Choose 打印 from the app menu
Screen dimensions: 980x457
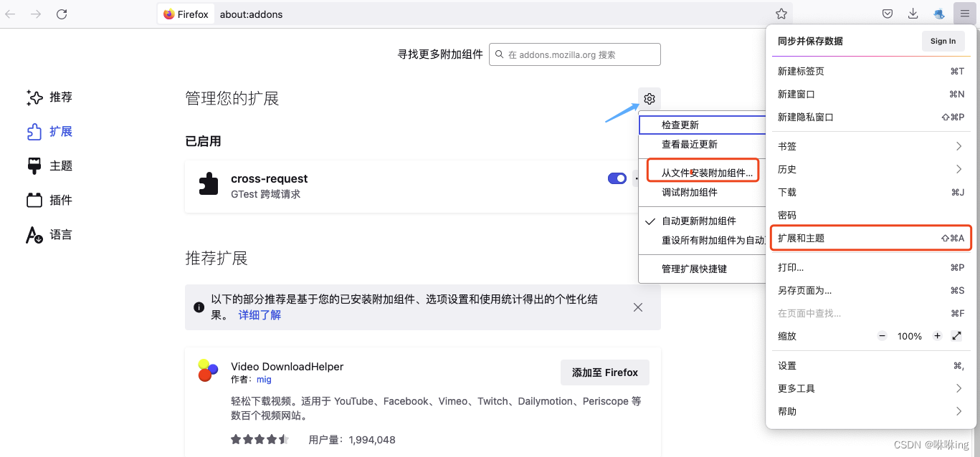point(871,267)
